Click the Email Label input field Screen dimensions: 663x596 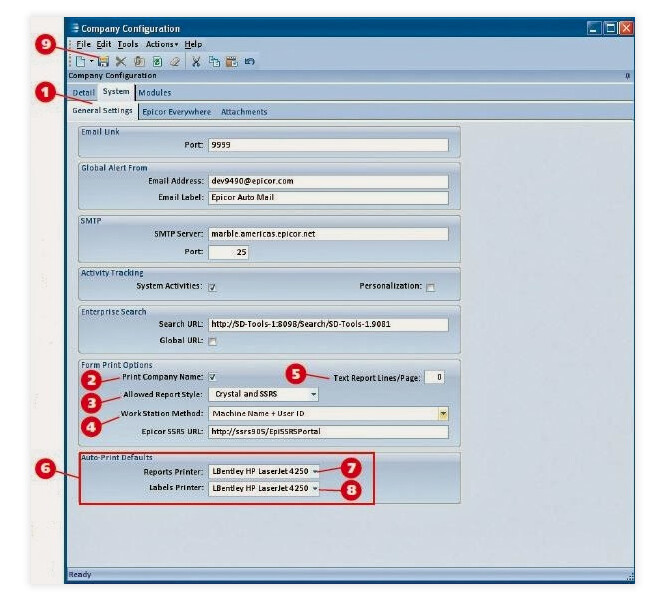328,198
